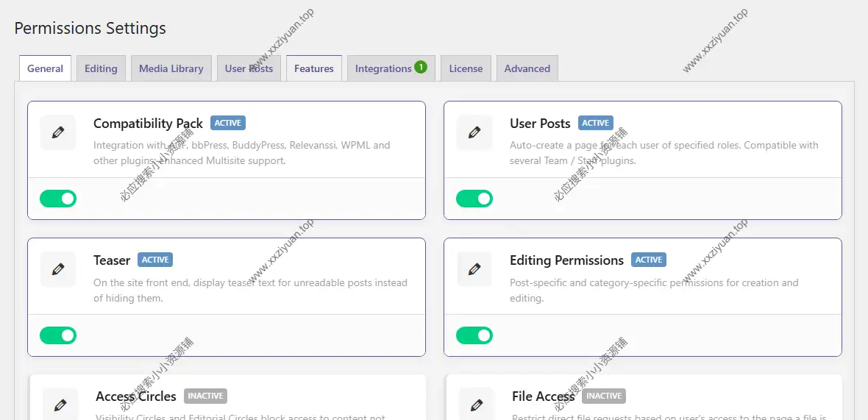This screenshot has width=868, height=420.
Task: Click the INACTIVE badge on File Access
Action: (x=604, y=396)
